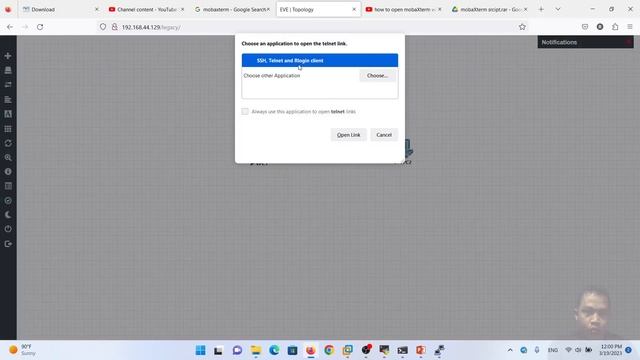Launch Microsoft Edge from the taskbar
640x360 pixels.
[x=274, y=350]
